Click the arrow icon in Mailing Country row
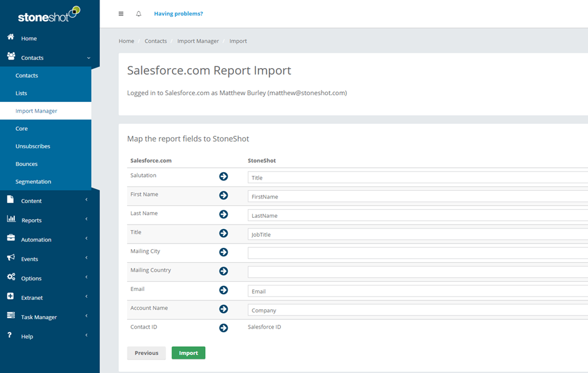The width and height of the screenshot is (588, 373). click(223, 272)
